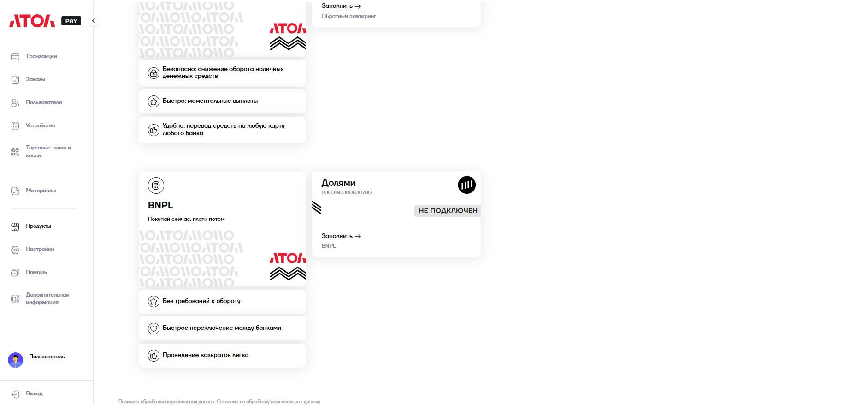Click the Настройки gear icon

pyautogui.click(x=15, y=250)
